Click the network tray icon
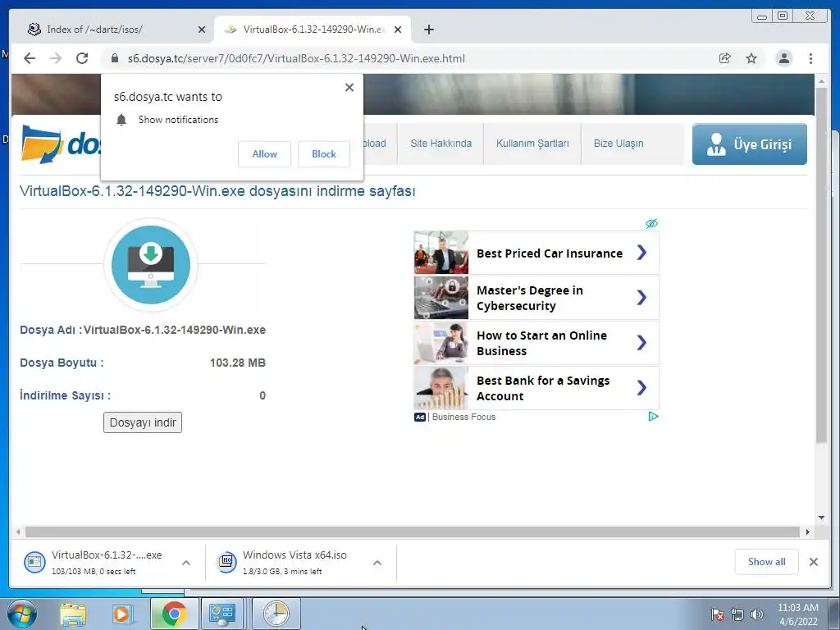Screen dimensions: 840x630 click(737, 614)
